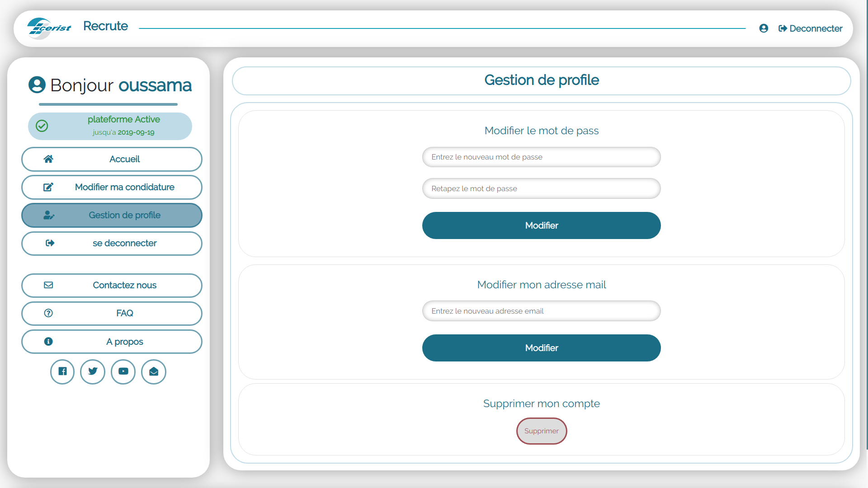This screenshot has width=868, height=488.
Task: Click the Cerist logo
Action: [x=49, y=28]
